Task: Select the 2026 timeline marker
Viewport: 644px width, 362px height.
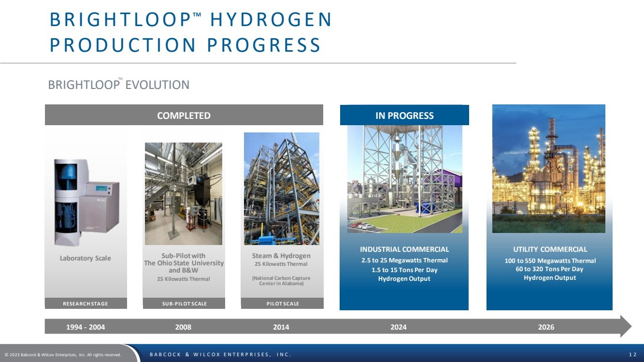Action: coord(546,327)
